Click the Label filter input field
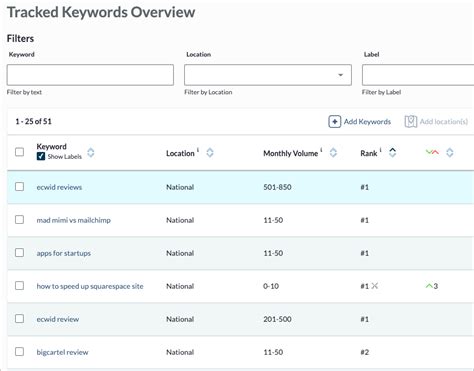This screenshot has height=371, width=474. coord(418,75)
